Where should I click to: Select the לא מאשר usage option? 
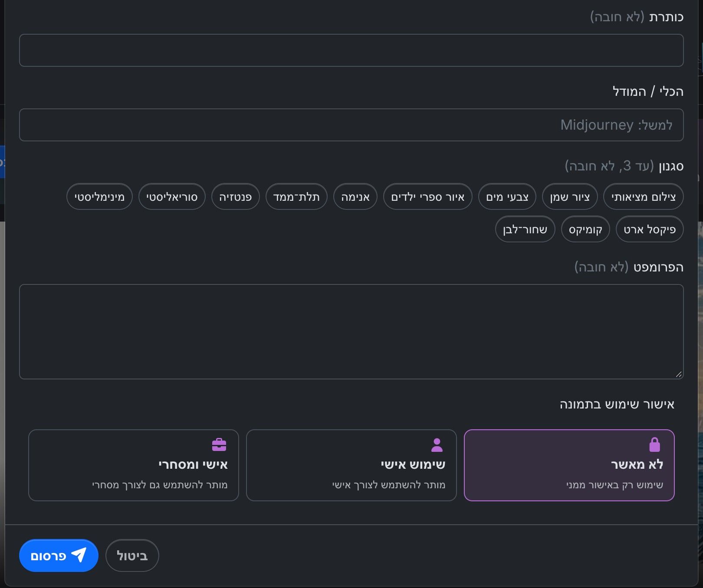click(569, 465)
